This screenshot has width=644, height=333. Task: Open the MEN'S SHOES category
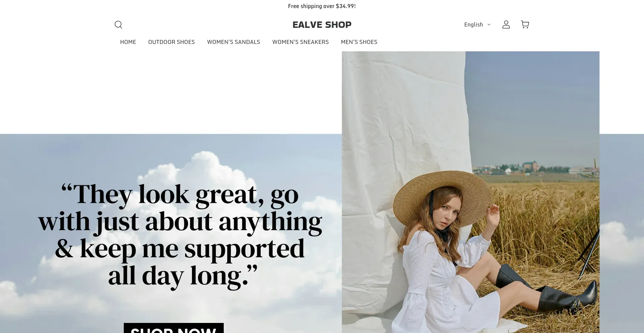tap(359, 42)
